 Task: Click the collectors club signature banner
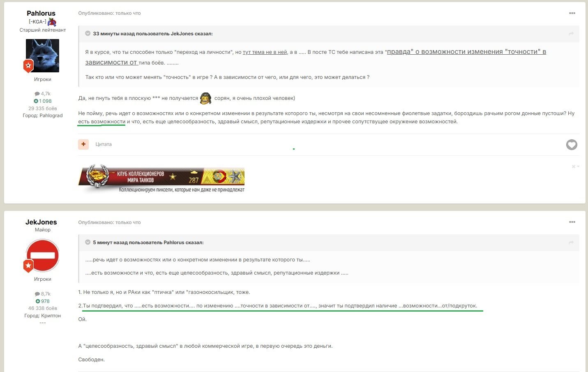[x=161, y=179]
